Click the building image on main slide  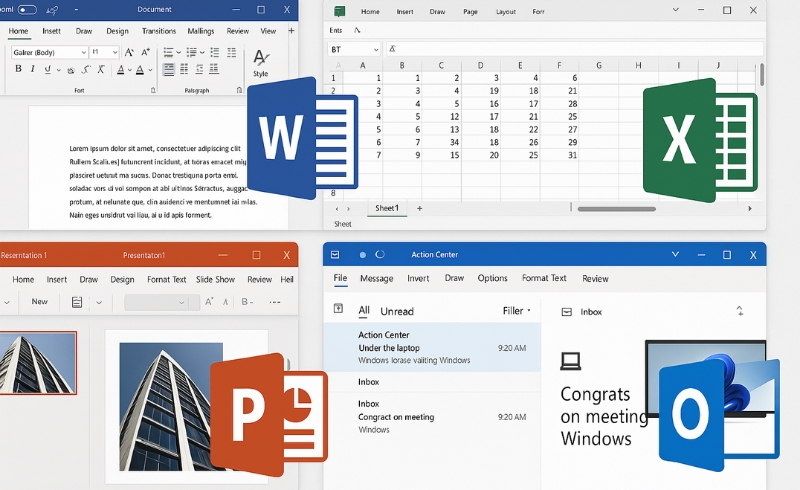tap(171, 407)
